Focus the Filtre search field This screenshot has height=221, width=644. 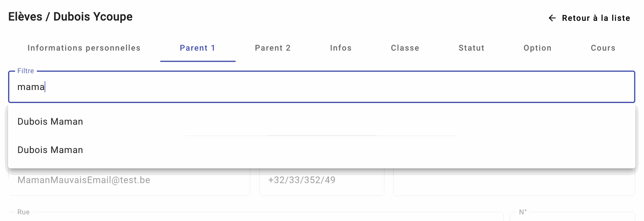(x=322, y=87)
